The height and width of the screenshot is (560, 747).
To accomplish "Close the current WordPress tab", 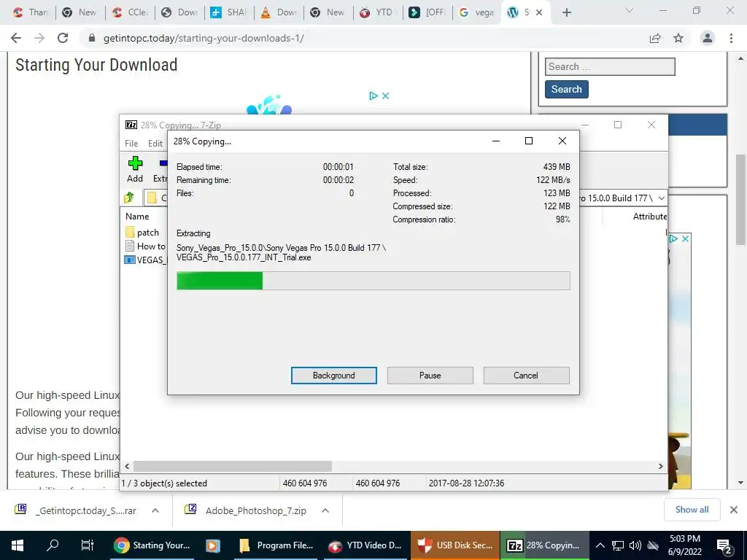I will click(x=539, y=13).
